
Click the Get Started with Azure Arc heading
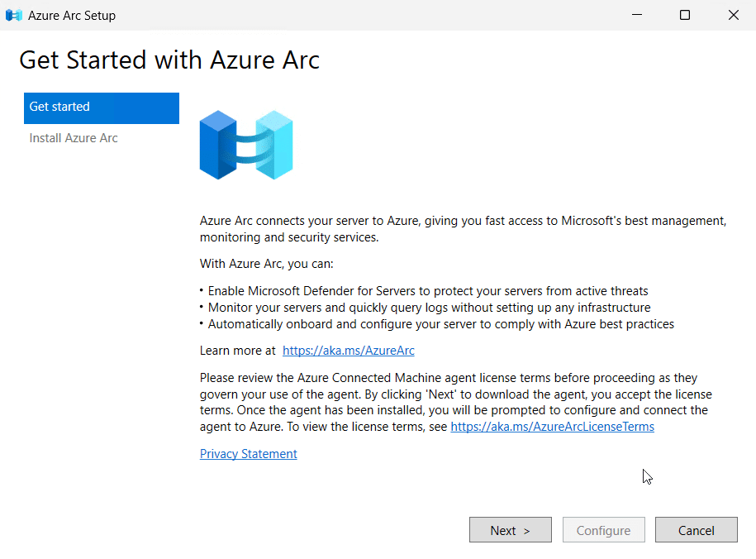pyautogui.click(x=169, y=60)
